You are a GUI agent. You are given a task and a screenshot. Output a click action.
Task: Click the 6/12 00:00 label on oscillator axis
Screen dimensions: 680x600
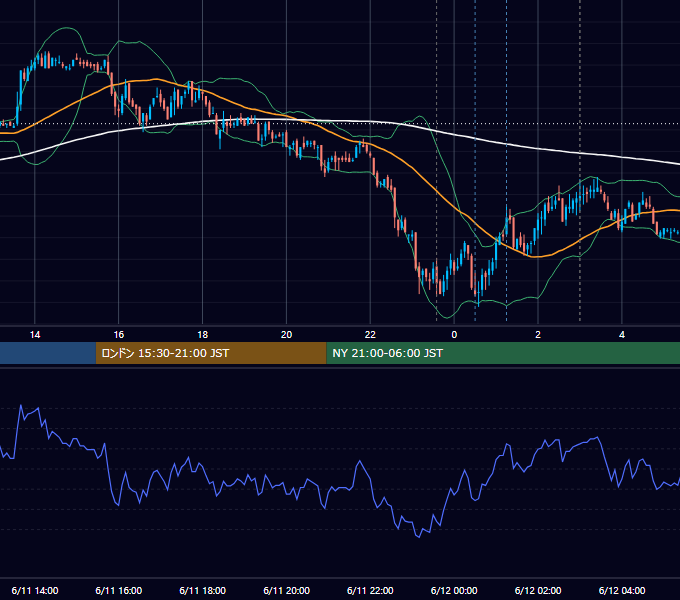point(454,590)
